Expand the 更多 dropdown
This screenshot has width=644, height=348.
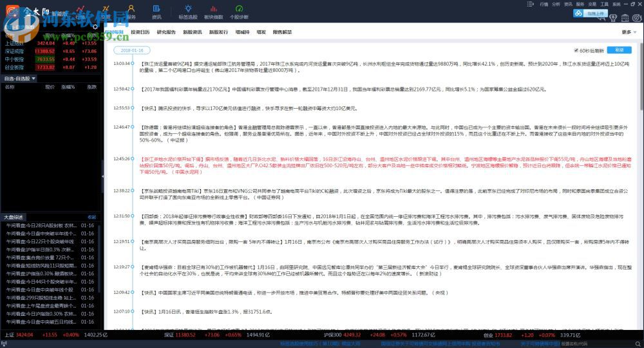(x=629, y=32)
